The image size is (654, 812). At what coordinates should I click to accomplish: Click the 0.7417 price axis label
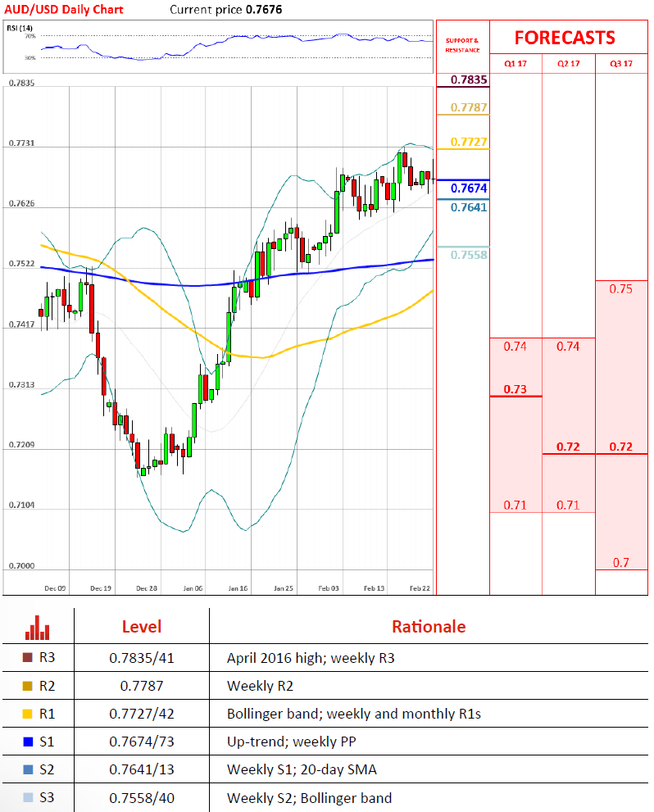tap(22, 324)
